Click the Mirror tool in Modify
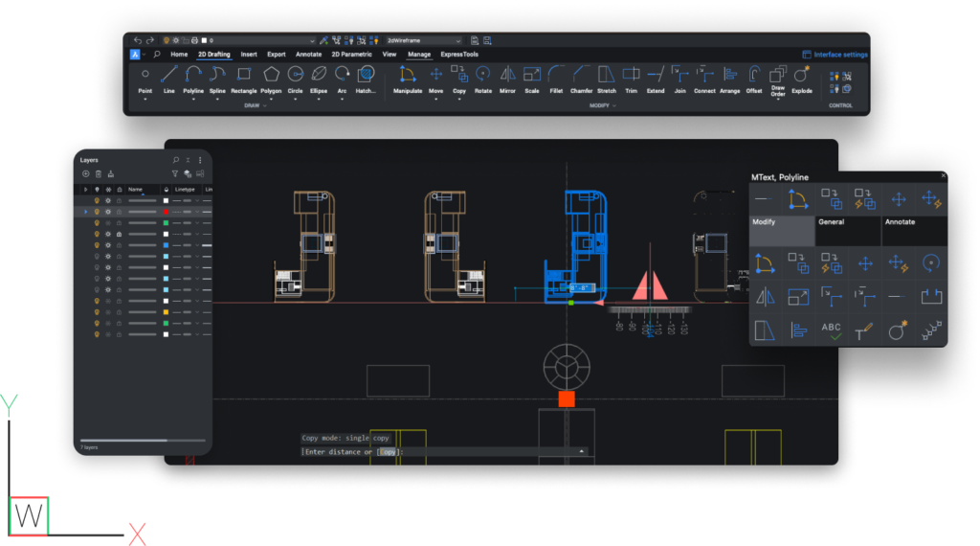This screenshot has height=546, width=980. (507, 75)
